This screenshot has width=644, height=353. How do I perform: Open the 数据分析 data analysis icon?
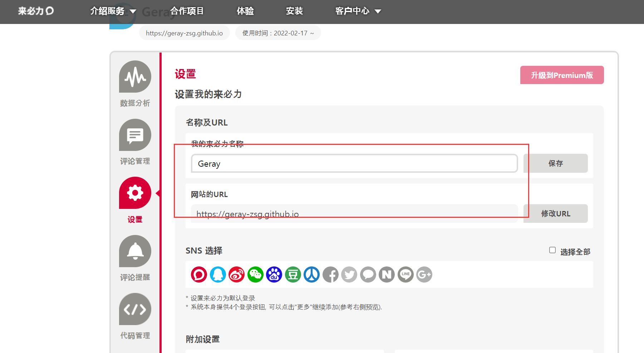135,77
